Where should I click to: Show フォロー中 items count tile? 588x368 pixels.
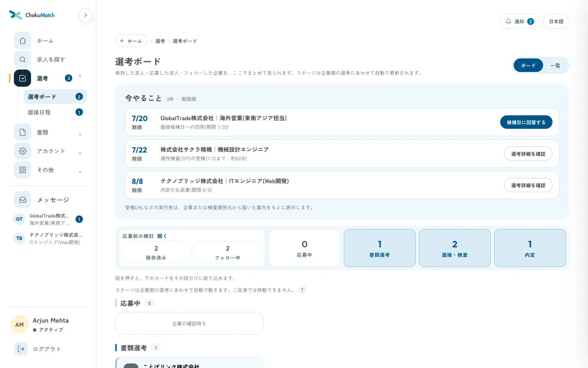click(227, 252)
